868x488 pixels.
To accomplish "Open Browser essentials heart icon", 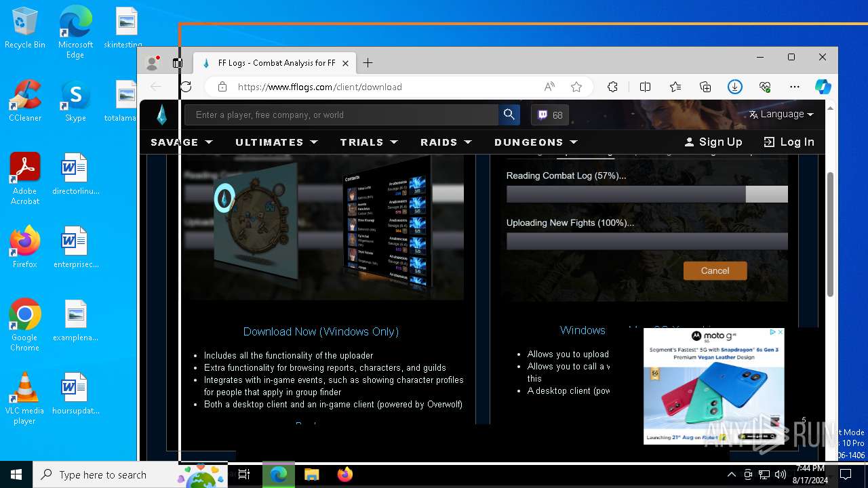I will pos(765,87).
